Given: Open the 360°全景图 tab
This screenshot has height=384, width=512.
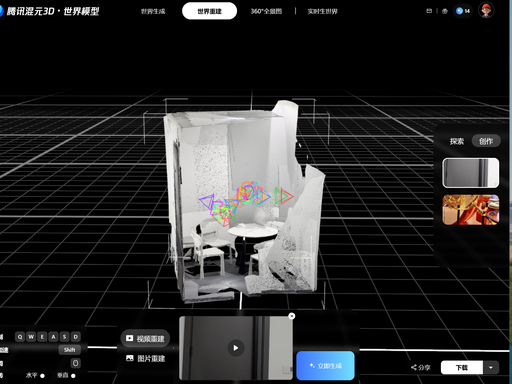Looking at the screenshot, I should (x=266, y=11).
